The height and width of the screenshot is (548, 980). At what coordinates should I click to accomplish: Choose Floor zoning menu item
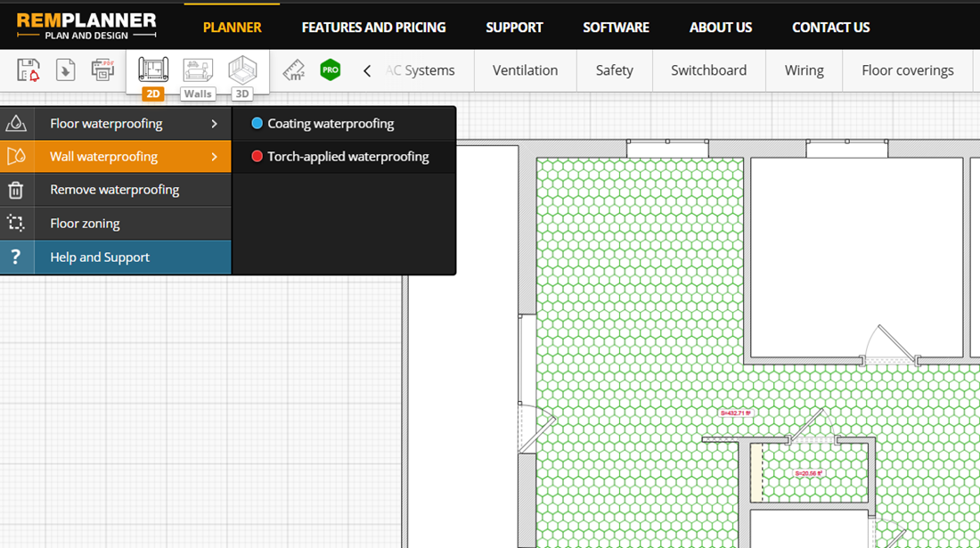coord(115,224)
